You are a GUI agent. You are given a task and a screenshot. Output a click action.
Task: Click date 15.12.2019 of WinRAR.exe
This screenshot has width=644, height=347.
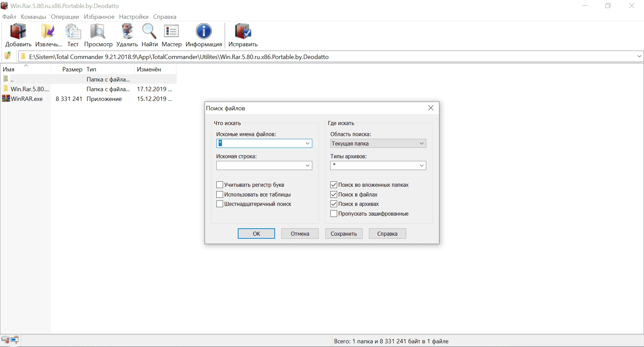[154, 99]
